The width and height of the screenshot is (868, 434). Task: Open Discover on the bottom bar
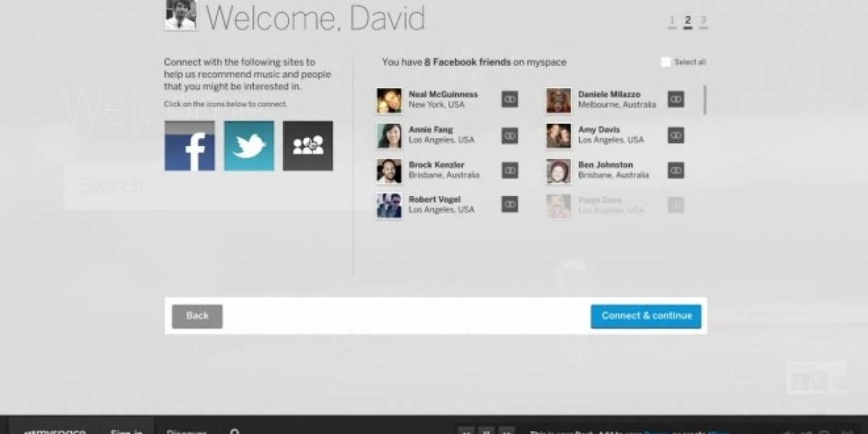(187, 432)
